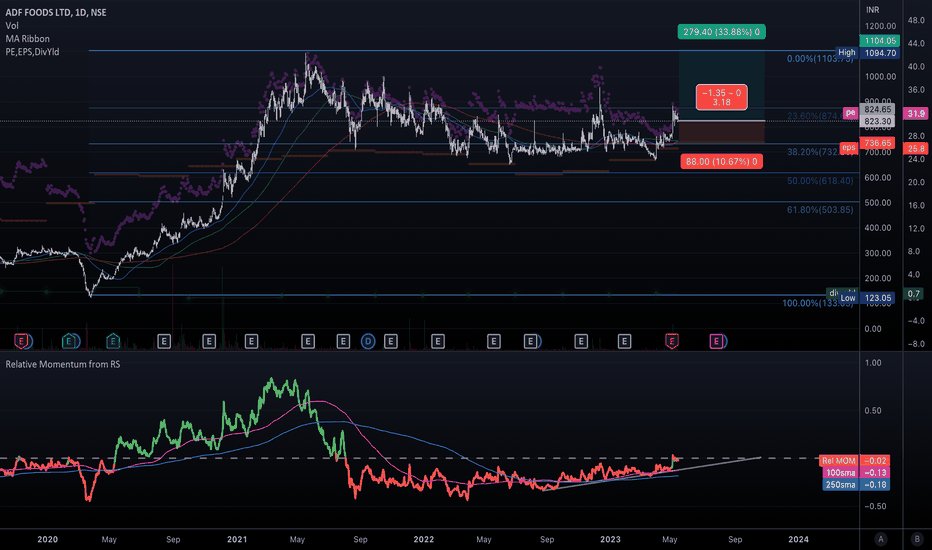Click the 100sma -0.13 label

tap(857, 473)
